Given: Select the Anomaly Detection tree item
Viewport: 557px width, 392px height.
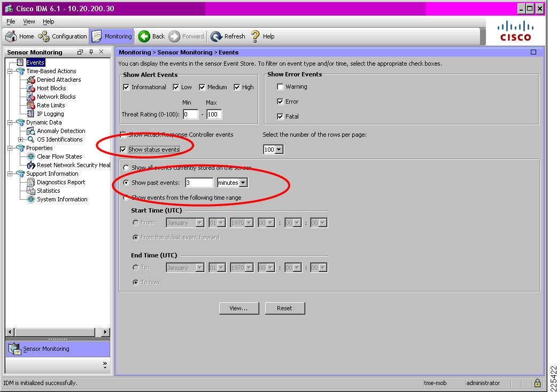Looking at the screenshot, I should (61, 131).
